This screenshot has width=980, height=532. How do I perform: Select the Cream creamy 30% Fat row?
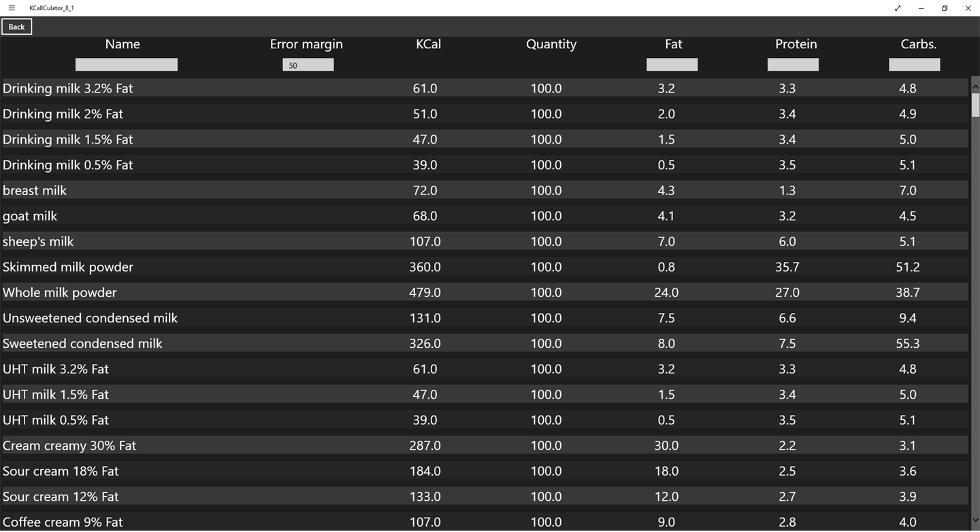tap(485, 446)
